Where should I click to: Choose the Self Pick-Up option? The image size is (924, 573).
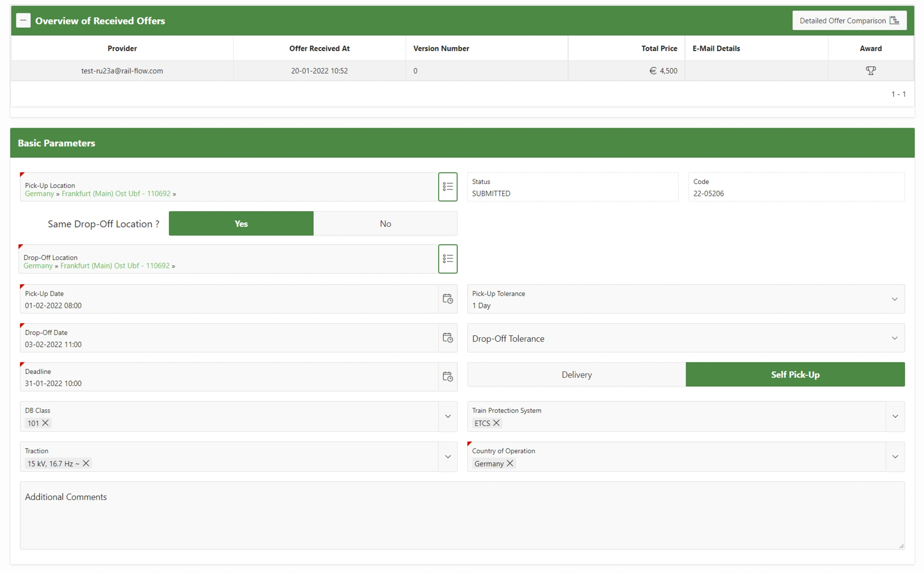pyautogui.click(x=795, y=374)
